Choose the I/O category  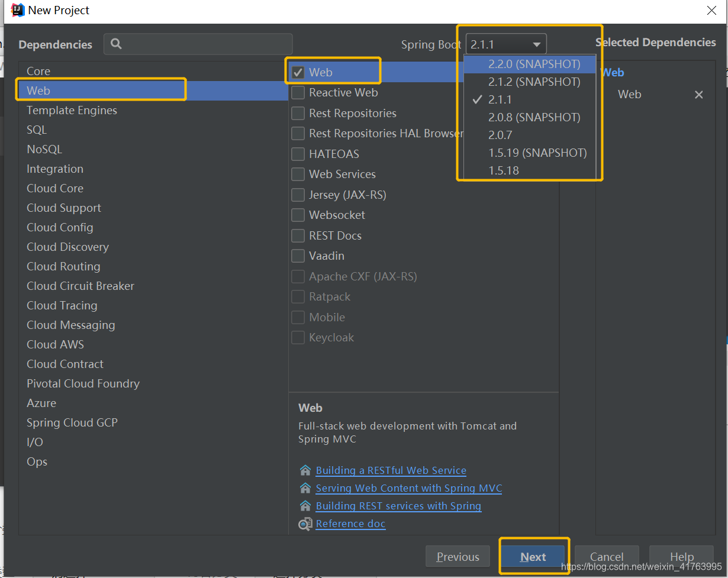153,442
